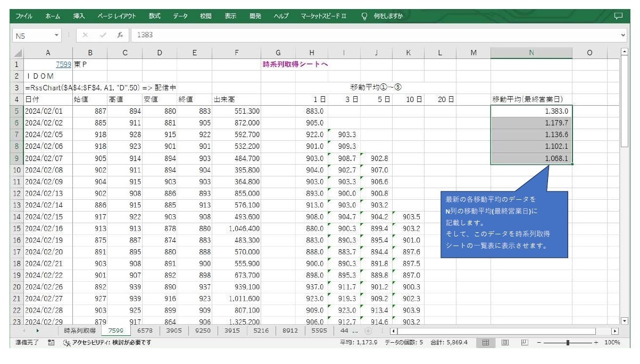The width and height of the screenshot is (640, 364).
Task: Switch to the 3915 sheet tab
Action: pyautogui.click(x=232, y=331)
